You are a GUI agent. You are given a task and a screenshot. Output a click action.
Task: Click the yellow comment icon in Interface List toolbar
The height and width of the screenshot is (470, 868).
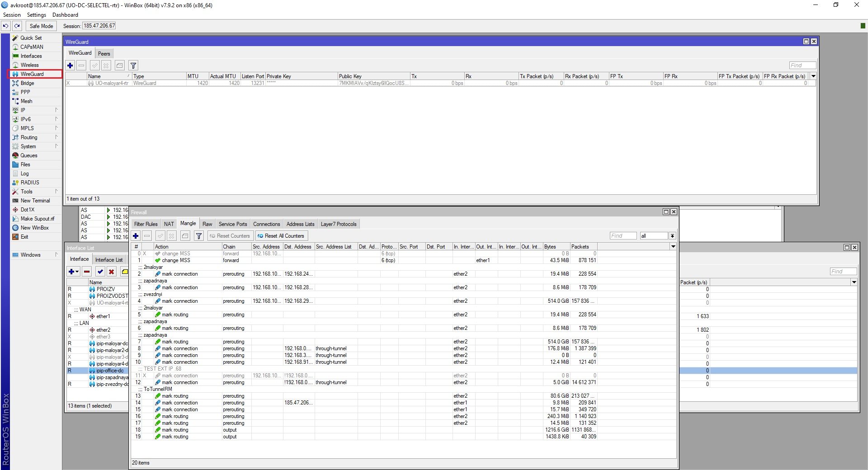(125, 272)
